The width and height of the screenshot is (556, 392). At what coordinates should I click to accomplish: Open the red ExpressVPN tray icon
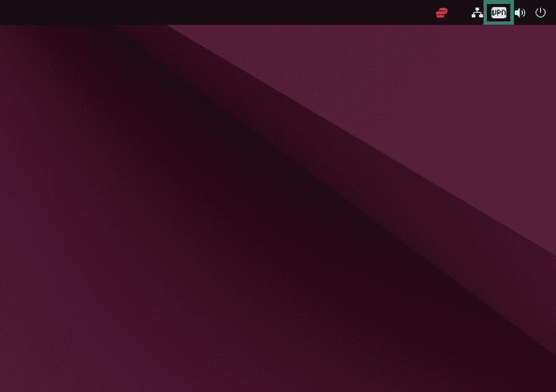[442, 13]
